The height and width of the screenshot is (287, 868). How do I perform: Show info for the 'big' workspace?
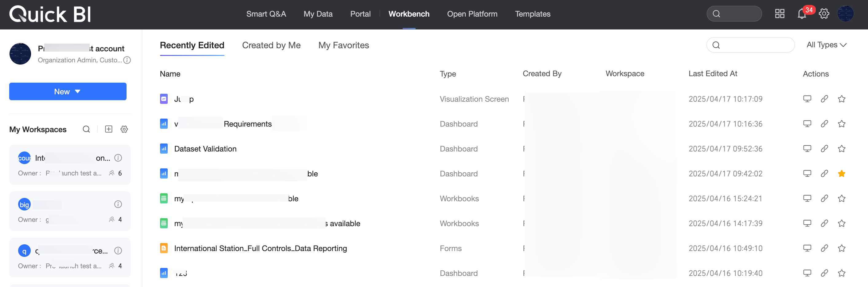118,204
